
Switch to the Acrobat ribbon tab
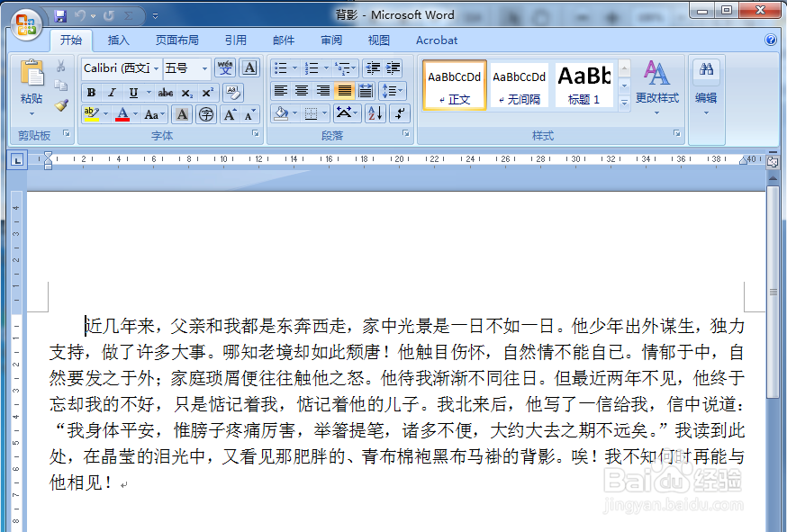[x=437, y=40]
